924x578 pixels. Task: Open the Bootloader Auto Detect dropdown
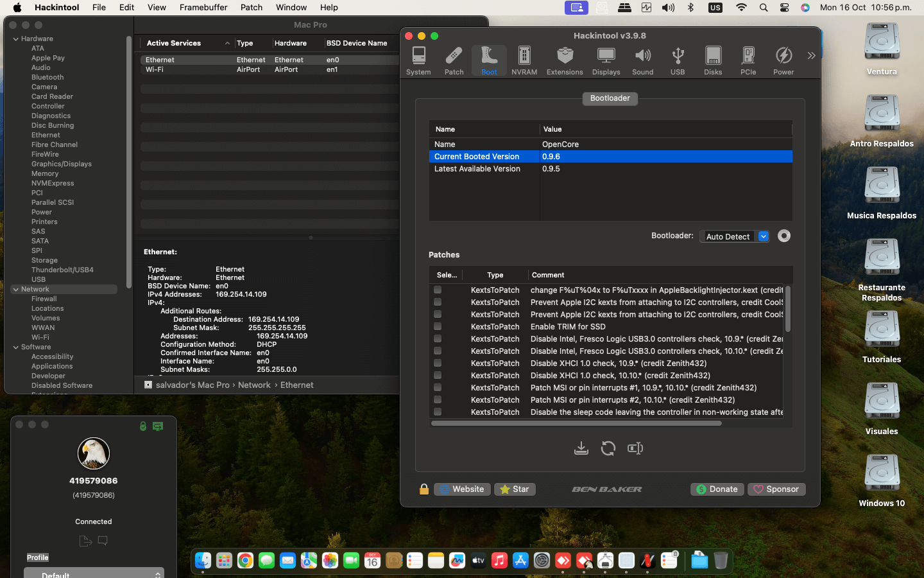(763, 236)
